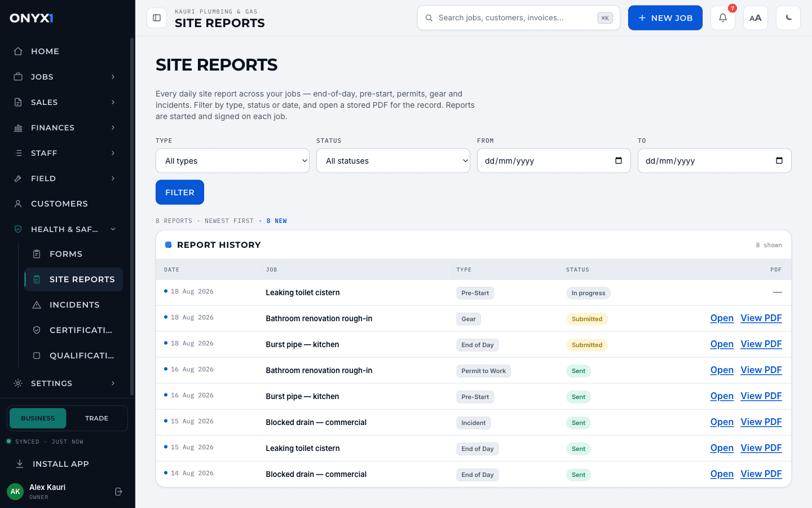This screenshot has height=508, width=812.
Task: Click the Customers person icon
Action: pyautogui.click(x=18, y=204)
